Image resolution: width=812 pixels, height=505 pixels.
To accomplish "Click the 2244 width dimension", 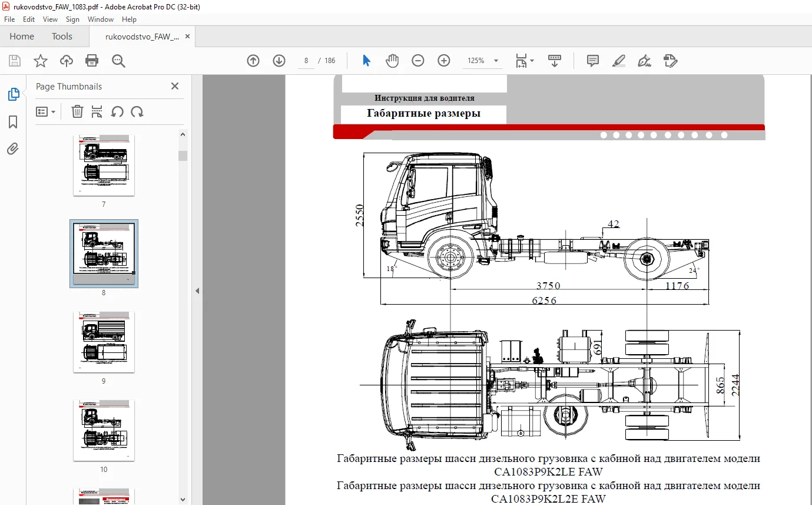I will pyautogui.click(x=735, y=385).
